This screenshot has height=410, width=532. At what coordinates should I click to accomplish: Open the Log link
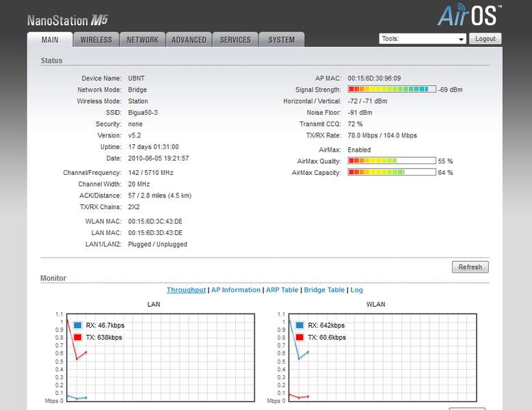[356, 290]
